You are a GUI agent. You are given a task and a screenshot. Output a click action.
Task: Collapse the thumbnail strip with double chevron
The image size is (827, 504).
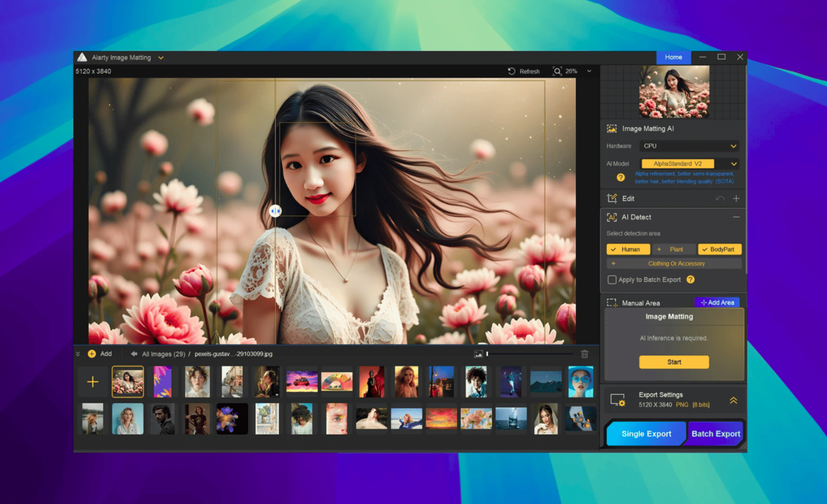[x=78, y=354]
